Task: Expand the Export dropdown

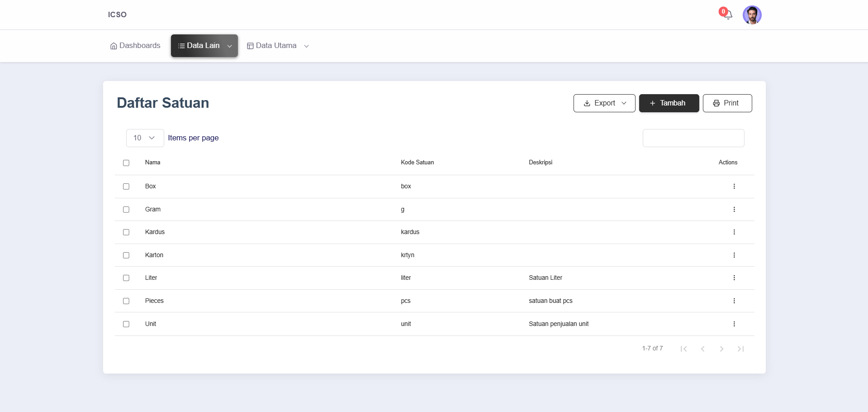Action: point(604,103)
